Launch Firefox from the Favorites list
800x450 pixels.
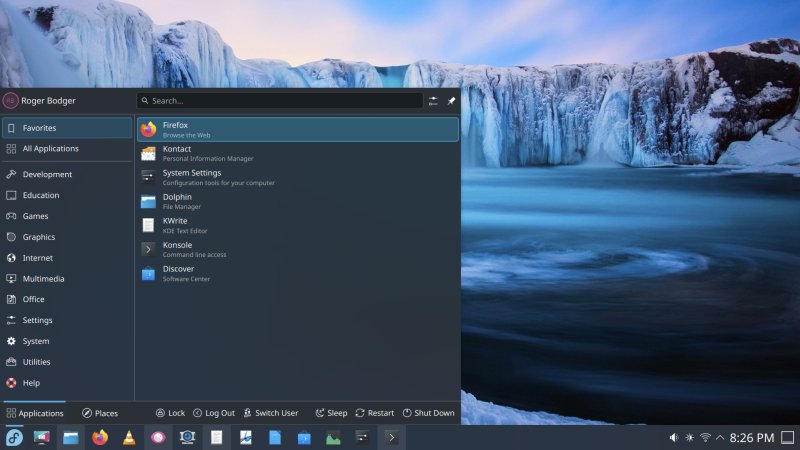coord(297,129)
